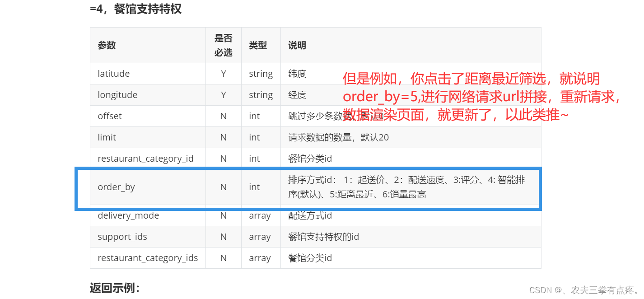Click the N value in restaurant_category_ids row
Image resolution: width=644 pixels, height=299 pixels.
tap(223, 258)
